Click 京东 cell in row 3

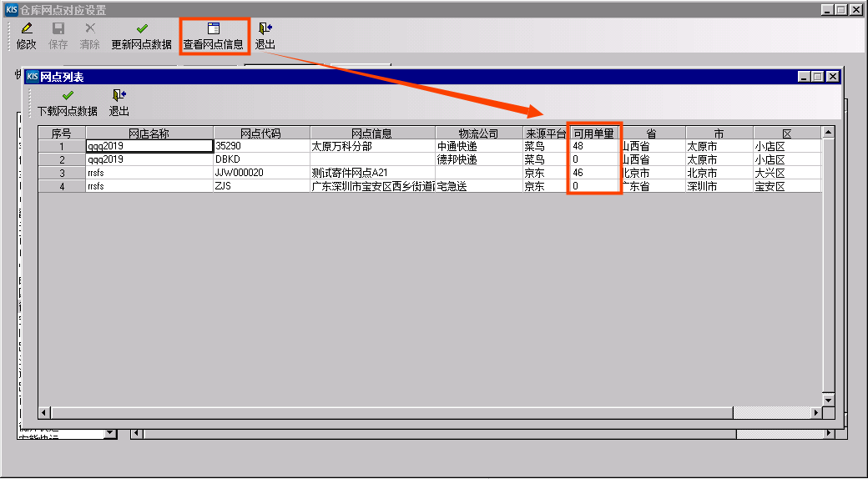[x=546, y=173]
